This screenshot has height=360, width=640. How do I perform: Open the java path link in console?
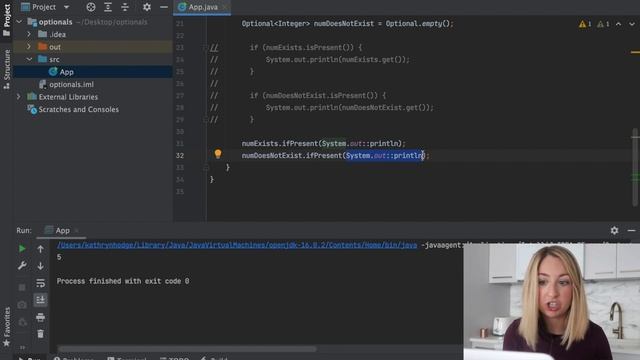pyautogui.click(x=237, y=245)
